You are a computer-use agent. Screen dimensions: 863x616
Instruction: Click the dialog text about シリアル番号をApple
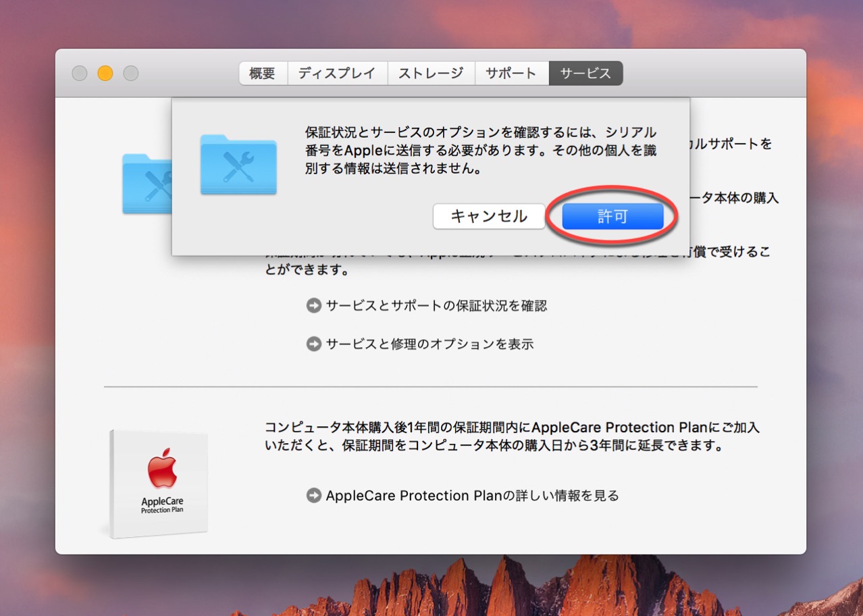pos(481,151)
